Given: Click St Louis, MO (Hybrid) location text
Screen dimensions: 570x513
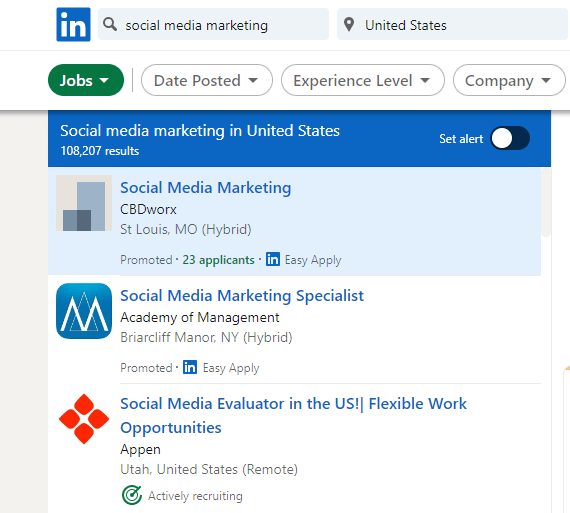Looking at the screenshot, I should (186, 229).
